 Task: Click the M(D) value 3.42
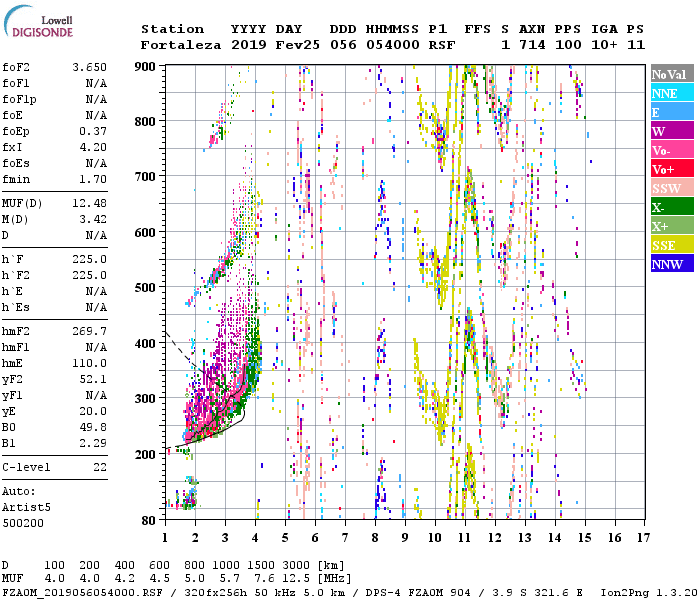(x=93, y=219)
